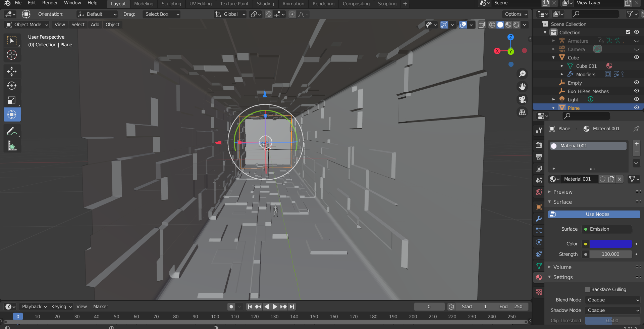Toggle the auto keying record button
This screenshot has height=329, width=644.
[231, 307]
